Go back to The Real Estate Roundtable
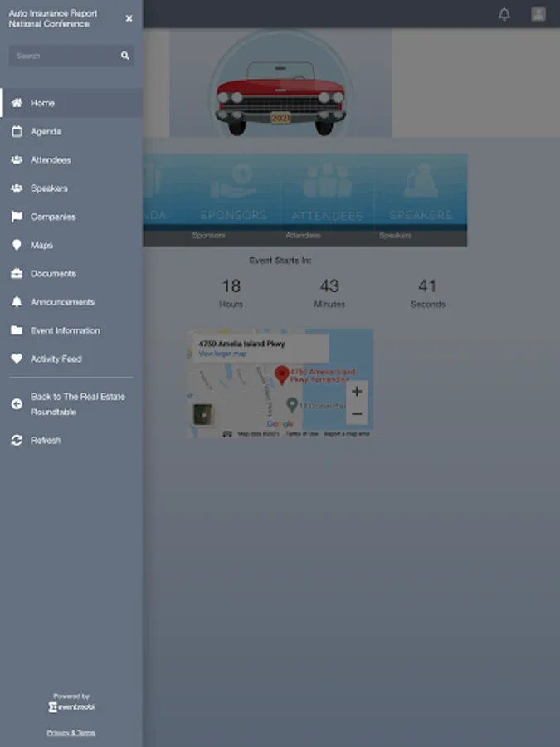Screen dimensions: 560x747 tap(71, 404)
